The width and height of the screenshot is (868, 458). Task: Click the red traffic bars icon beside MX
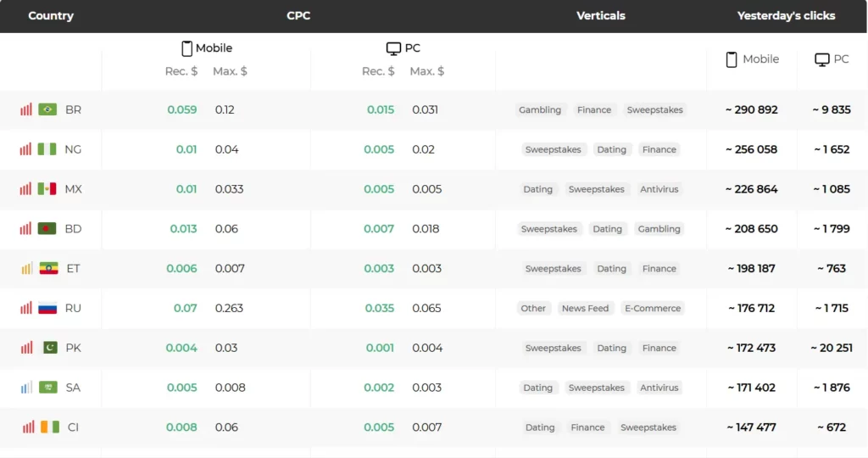coord(26,188)
